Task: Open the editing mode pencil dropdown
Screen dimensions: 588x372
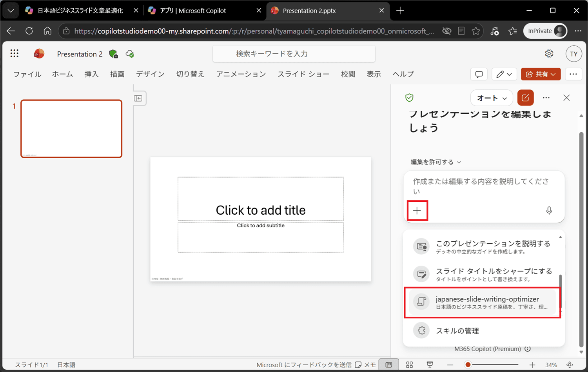Action: click(504, 74)
